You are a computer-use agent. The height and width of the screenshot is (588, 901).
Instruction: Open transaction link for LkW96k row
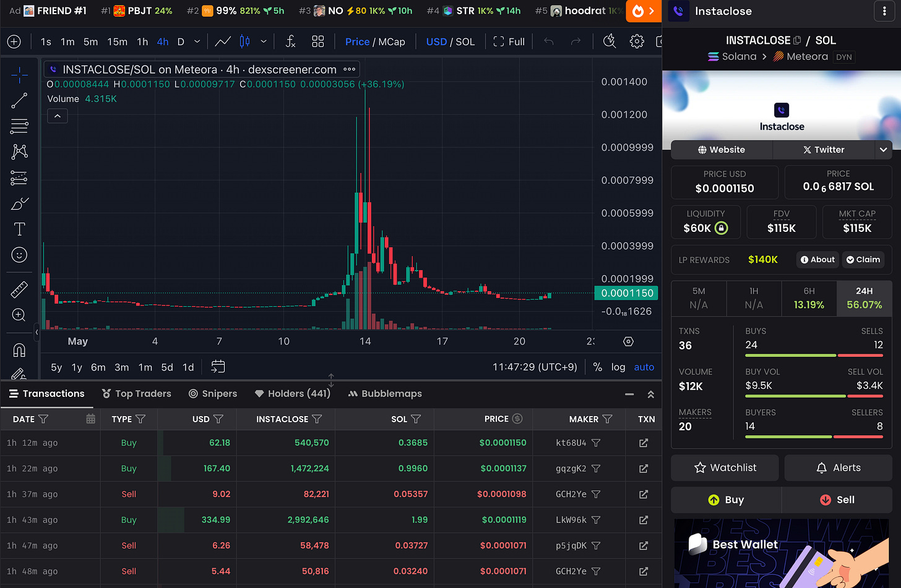[x=644, y=520]
